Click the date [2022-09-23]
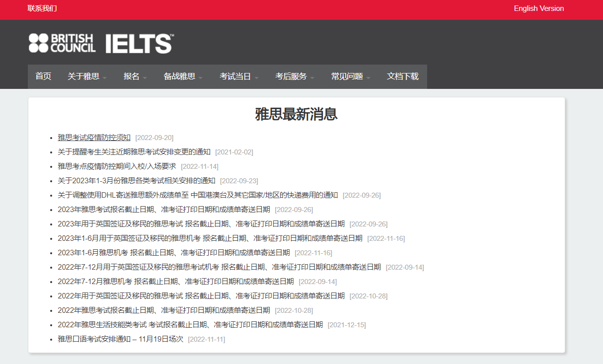The image size is (603, 364). pos(239,181)
